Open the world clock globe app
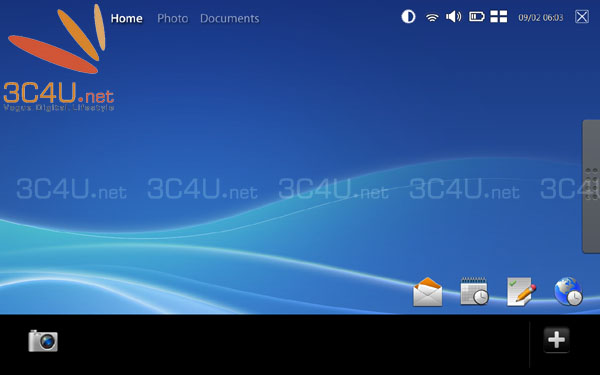Viewport: 600px width, 375px height. 568,291
